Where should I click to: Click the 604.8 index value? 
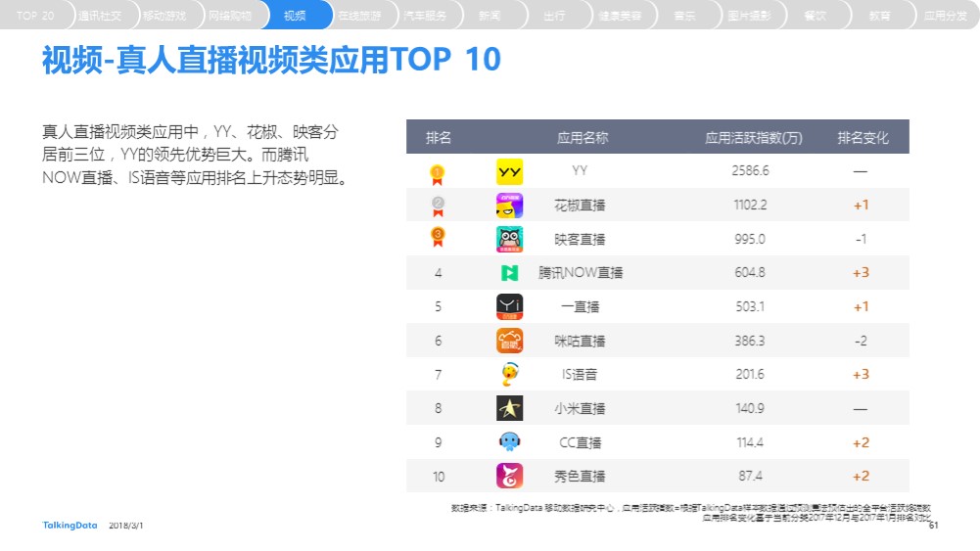tap(750, 272)
